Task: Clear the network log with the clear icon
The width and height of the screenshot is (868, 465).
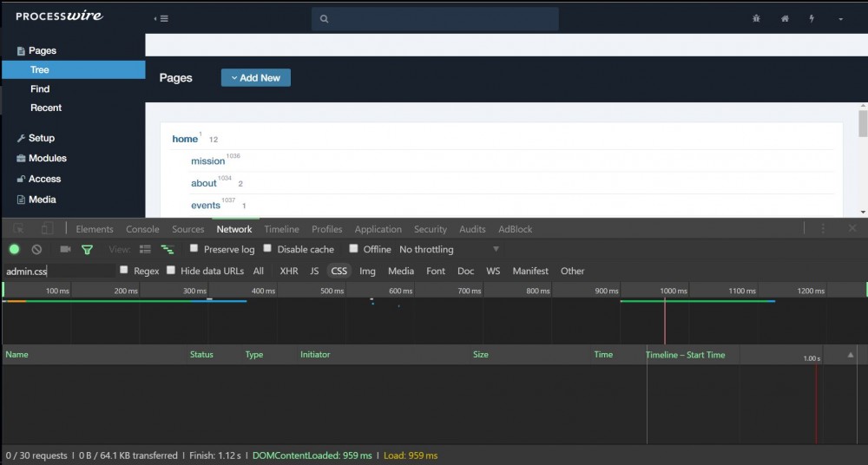Action: pos(36,250)
